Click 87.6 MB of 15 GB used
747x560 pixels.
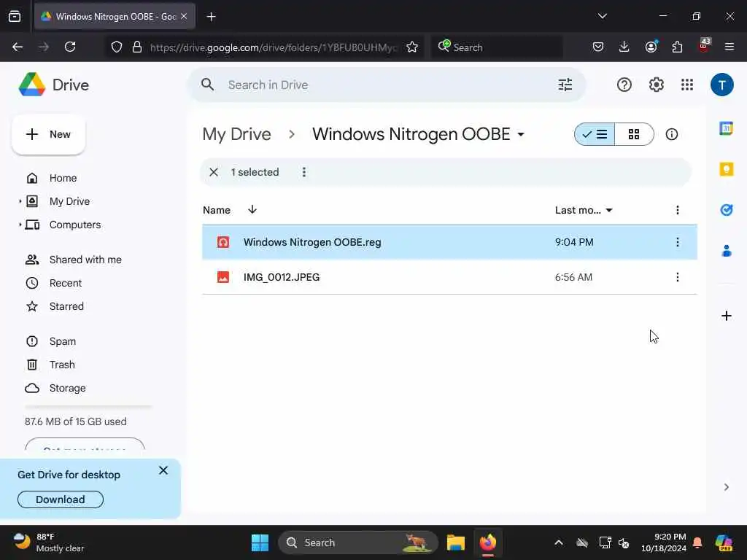76,421
